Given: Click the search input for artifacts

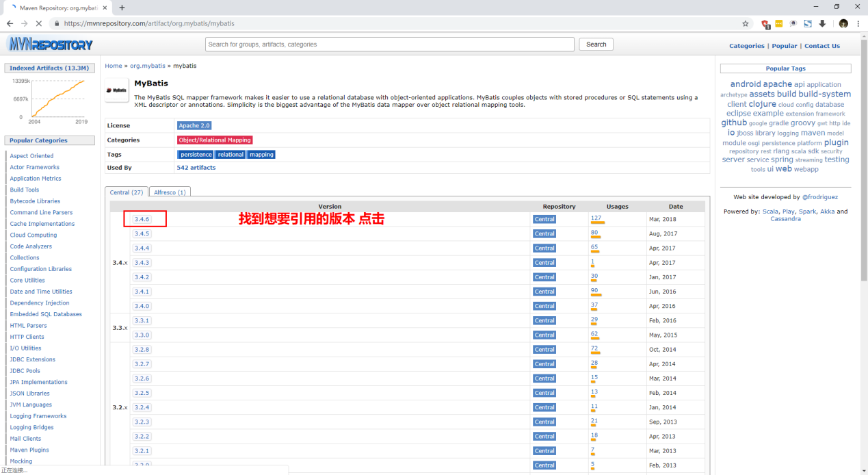Looking at the screenshot, I should coord(390,44).
